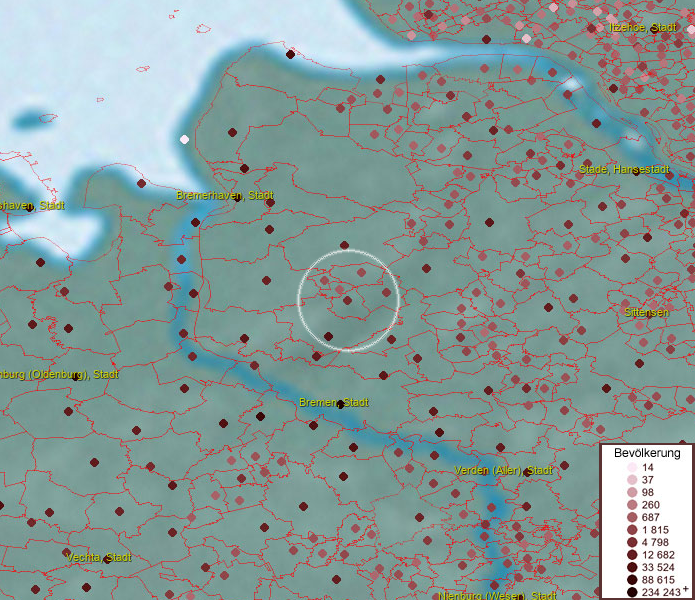Click the legend swatch for 234 243
695x600 pixels.
click(632, 592)
